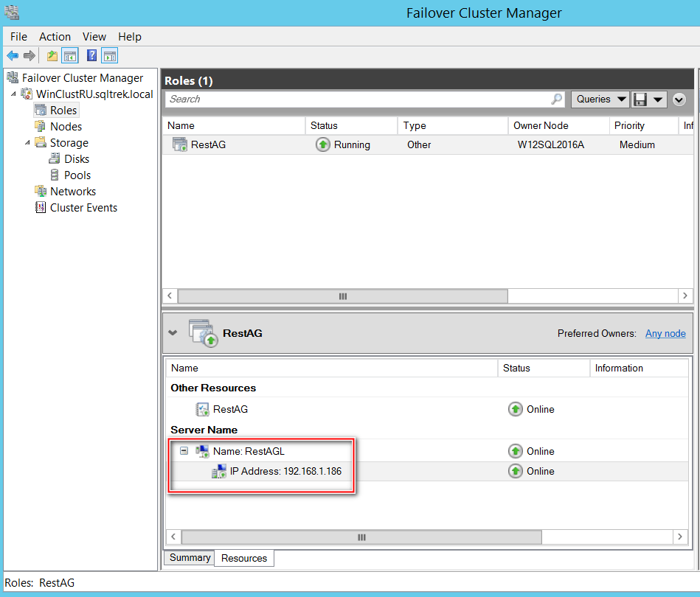The image size is (700, 597).
Task: Click the Up One Level folder icon
Action: click(52, 56)
